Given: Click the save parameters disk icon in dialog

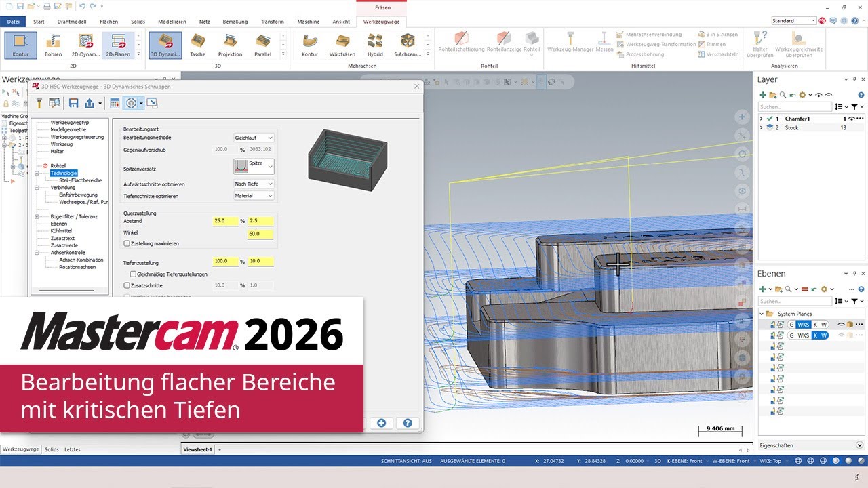Looking at the screenshot, I should 74,103.
